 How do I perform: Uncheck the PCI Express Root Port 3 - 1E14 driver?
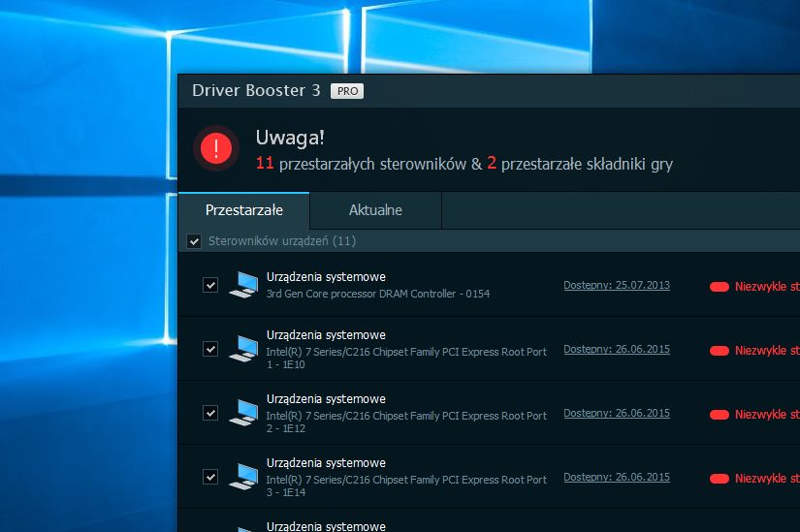tap(210, 477)
